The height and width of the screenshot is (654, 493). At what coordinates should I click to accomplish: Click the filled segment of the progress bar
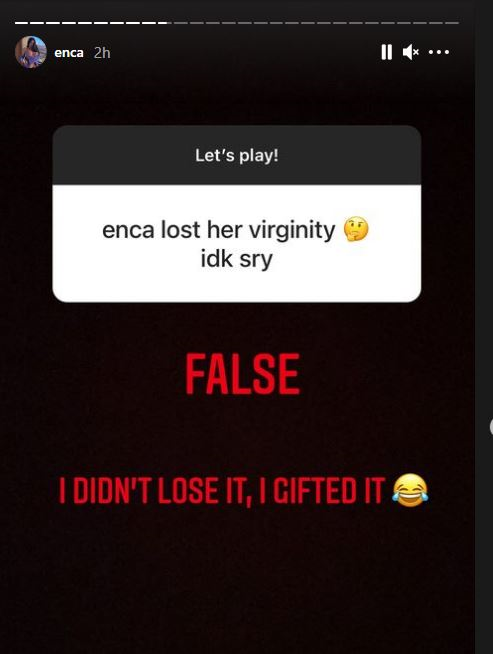tap(93, 23)
